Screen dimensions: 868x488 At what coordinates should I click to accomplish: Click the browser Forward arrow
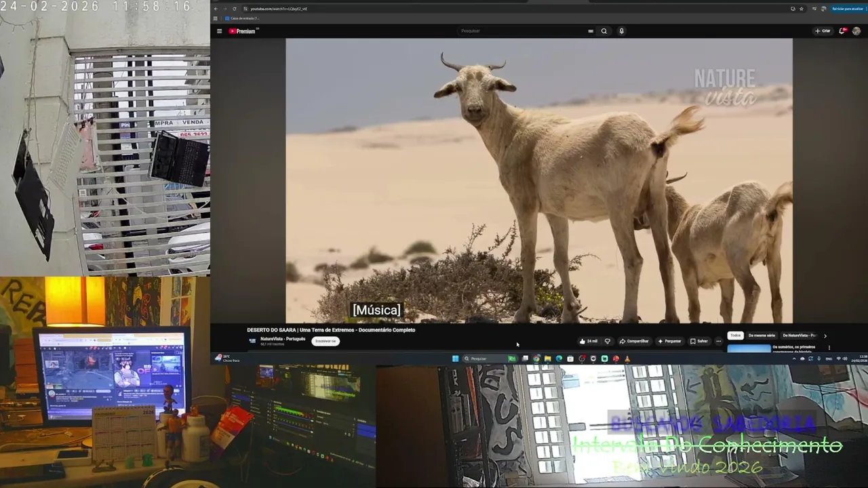pos(225,9)
